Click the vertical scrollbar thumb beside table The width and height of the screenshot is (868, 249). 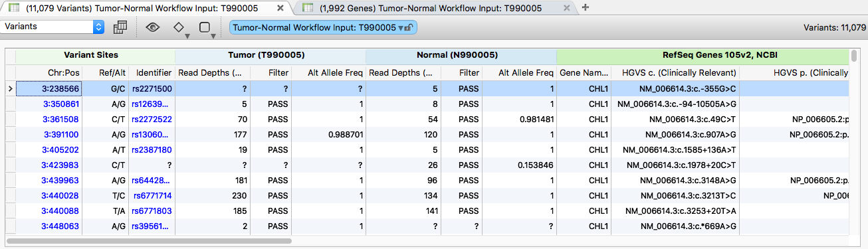click(854, 56)
